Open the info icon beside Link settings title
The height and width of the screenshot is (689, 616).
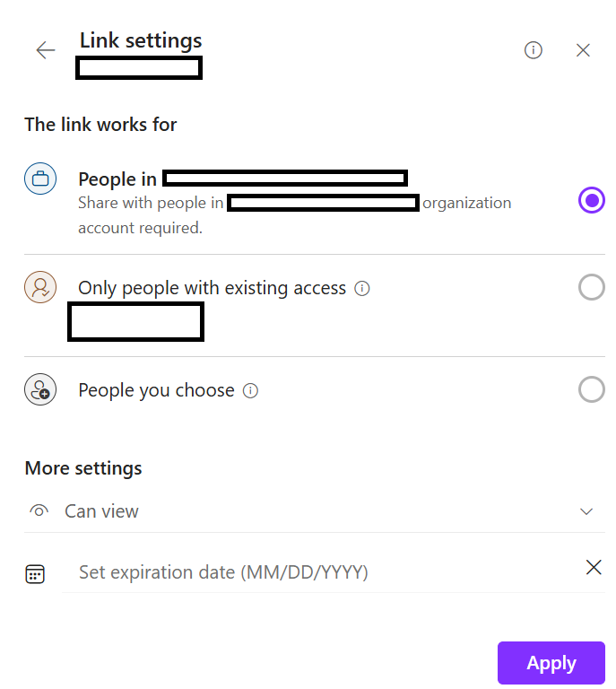533,50
